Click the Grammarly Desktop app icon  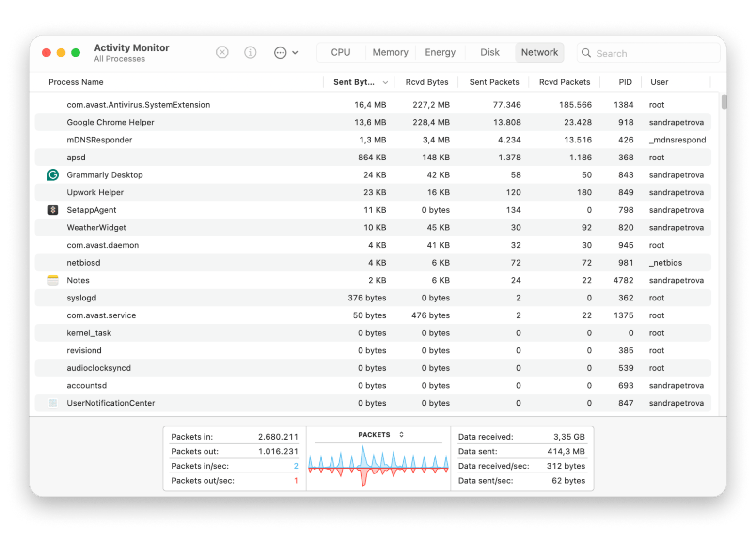click(x=53, y=175)
